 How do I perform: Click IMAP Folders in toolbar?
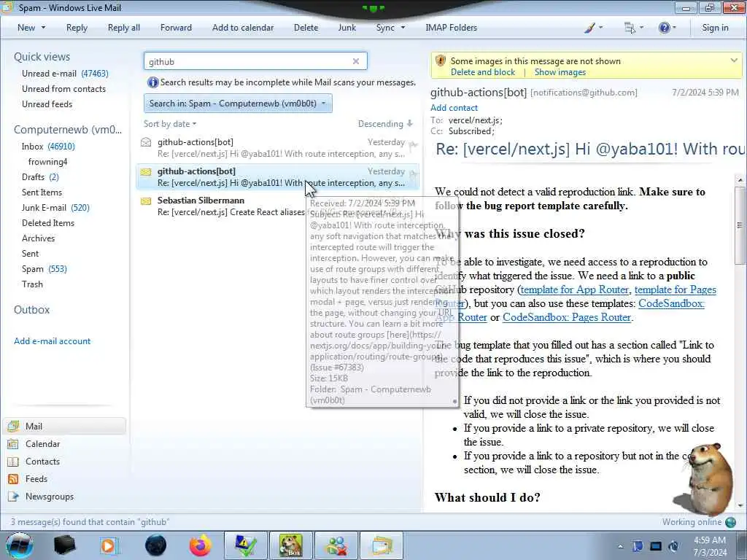tap(451, 28)
